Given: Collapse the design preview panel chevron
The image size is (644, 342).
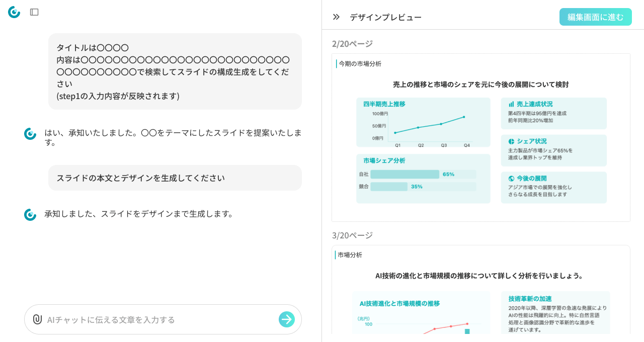Looking at the screenshot, I should click(x=336, y=17).
